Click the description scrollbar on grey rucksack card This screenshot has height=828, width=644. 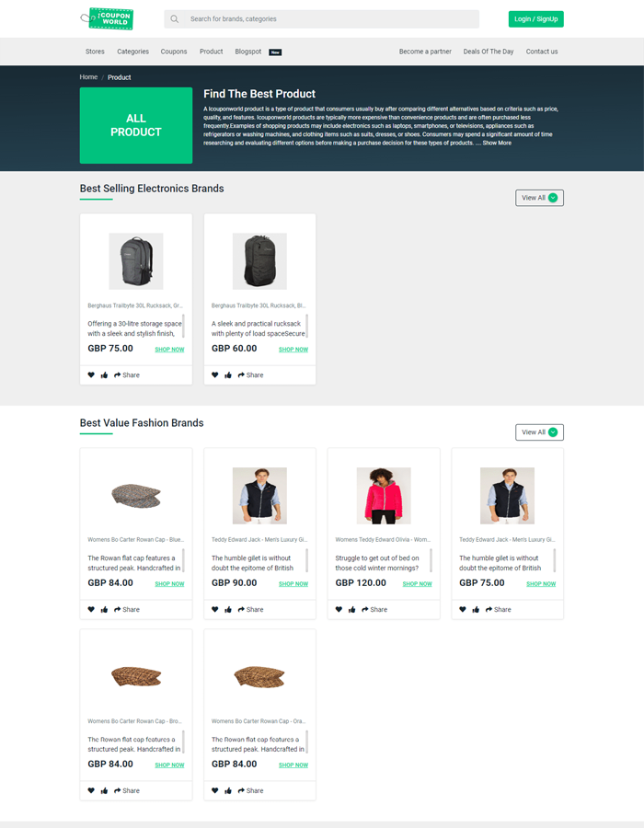click(183, 326)
